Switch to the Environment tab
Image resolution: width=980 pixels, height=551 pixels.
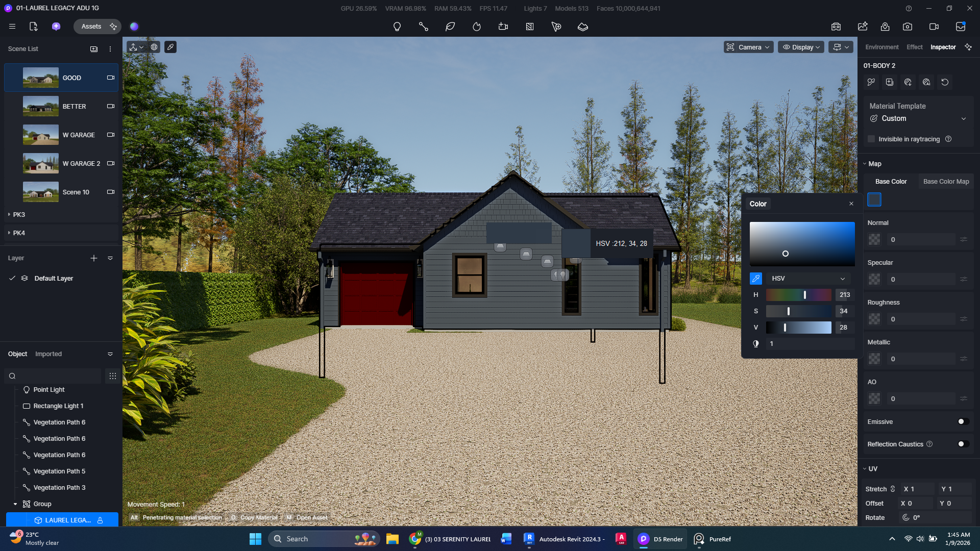881,47
